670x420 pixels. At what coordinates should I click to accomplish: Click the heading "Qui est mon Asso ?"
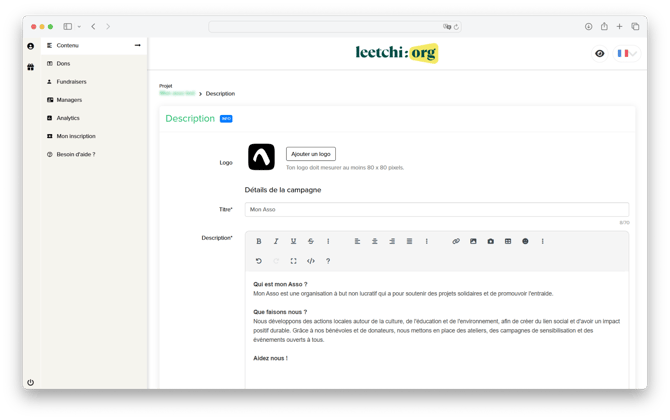280,284
